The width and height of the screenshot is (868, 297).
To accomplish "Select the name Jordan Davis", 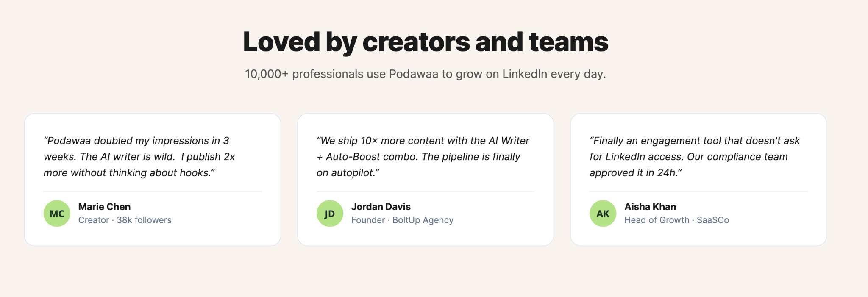I will click(381, 207).
